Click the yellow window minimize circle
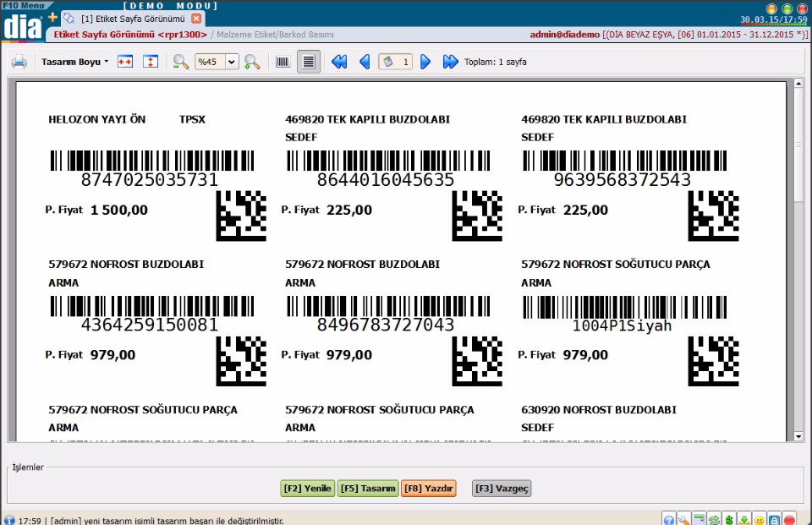812x525 pixels. (x=771, y=8)
